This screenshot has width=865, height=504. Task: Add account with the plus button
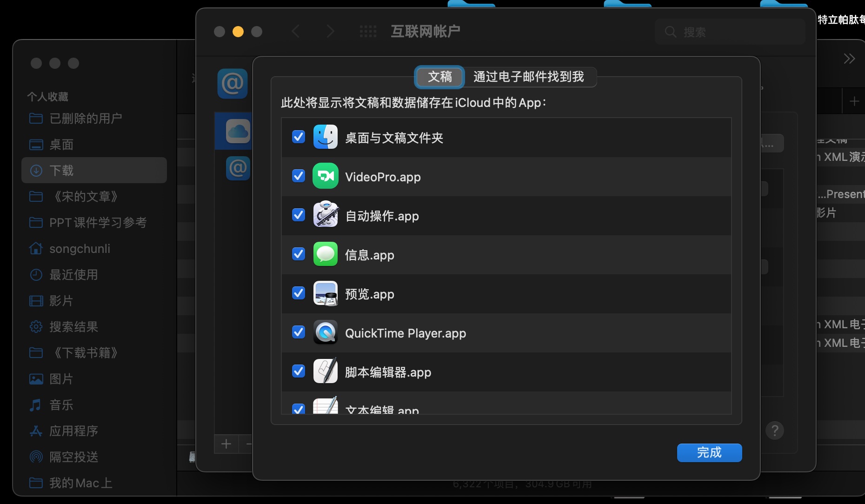tap(226, 444)
